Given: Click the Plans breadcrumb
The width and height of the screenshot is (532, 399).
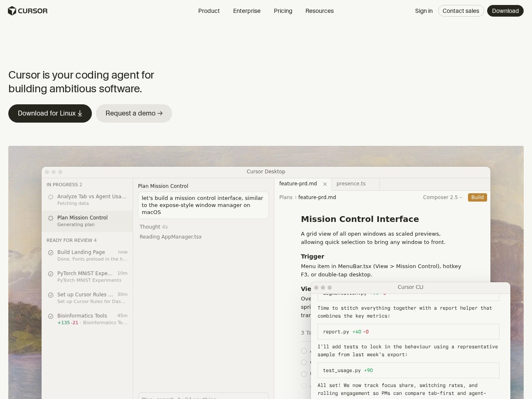Looking at the screenshot, I should pos(286,197).
